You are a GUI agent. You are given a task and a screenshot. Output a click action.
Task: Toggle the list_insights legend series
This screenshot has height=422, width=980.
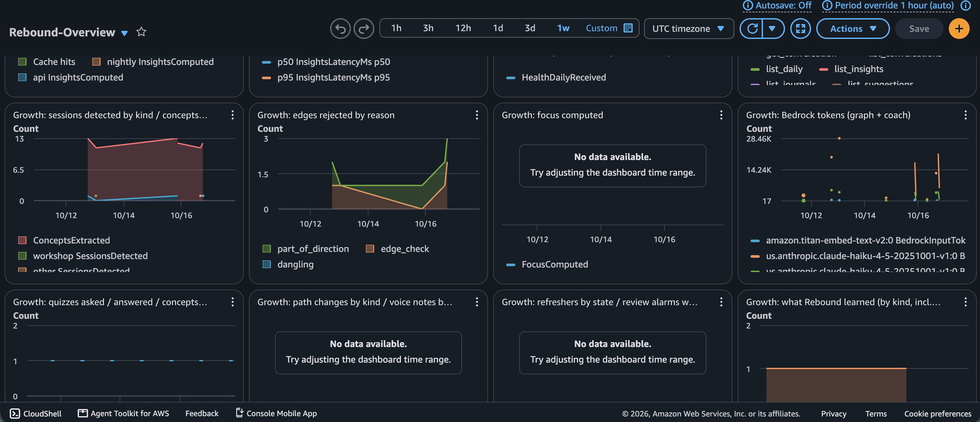click(x=851, y=69)
